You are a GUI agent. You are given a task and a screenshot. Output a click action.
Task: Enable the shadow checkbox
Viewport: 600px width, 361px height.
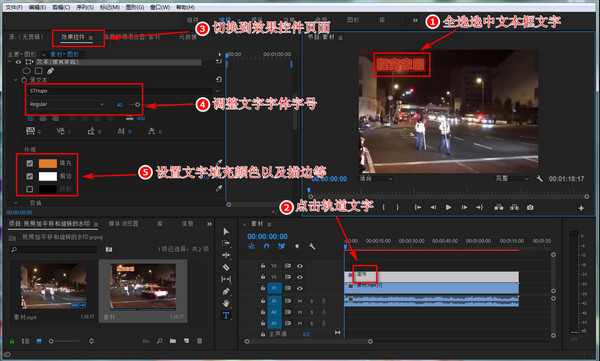click(x=29, y=189)
